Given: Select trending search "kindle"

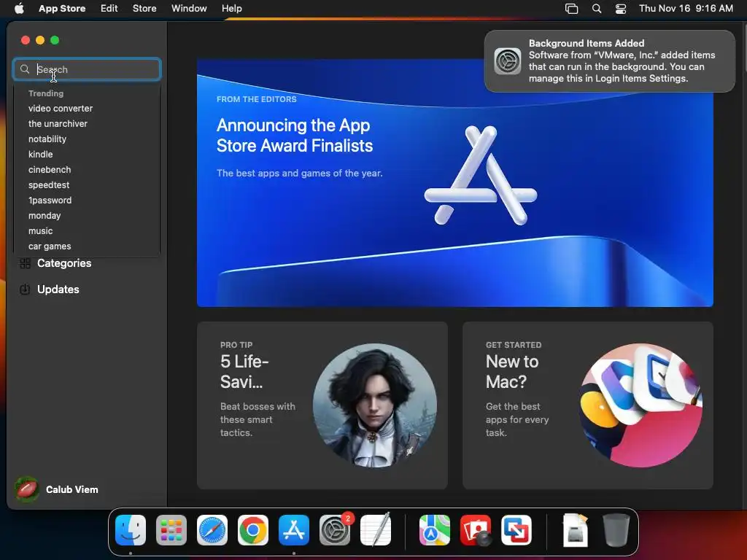Looking at the screenshot, I should [41, 155].
